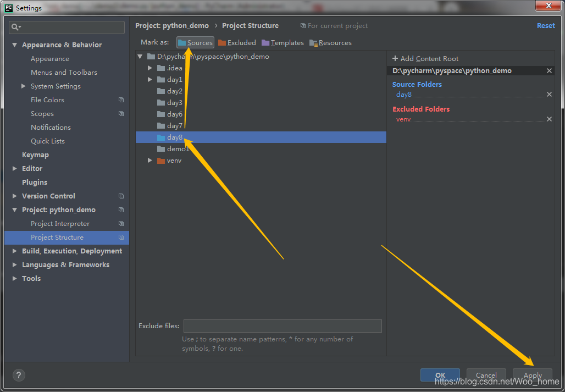
Task: Select blue day8 source folder icon
Action: pyautogui.click(x=161, y=137)
